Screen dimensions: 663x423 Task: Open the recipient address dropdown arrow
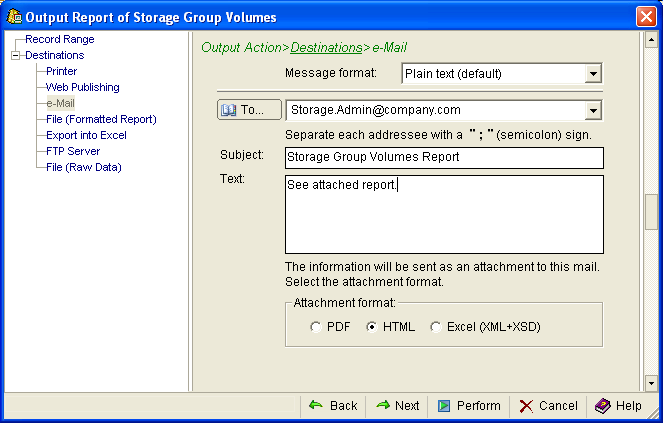[x=593, y=111]
